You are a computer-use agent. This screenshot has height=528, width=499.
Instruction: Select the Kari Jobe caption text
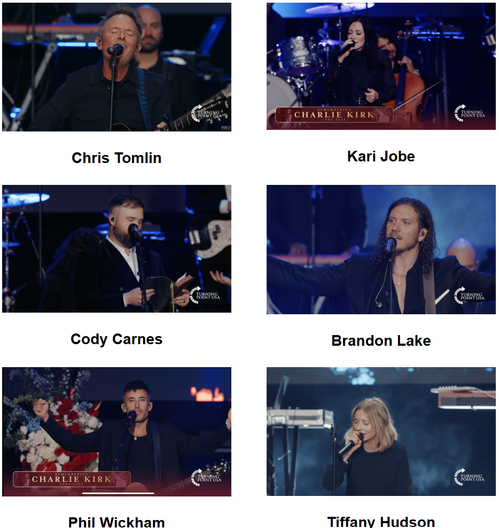pyautogui.click(x=381, y=156)
